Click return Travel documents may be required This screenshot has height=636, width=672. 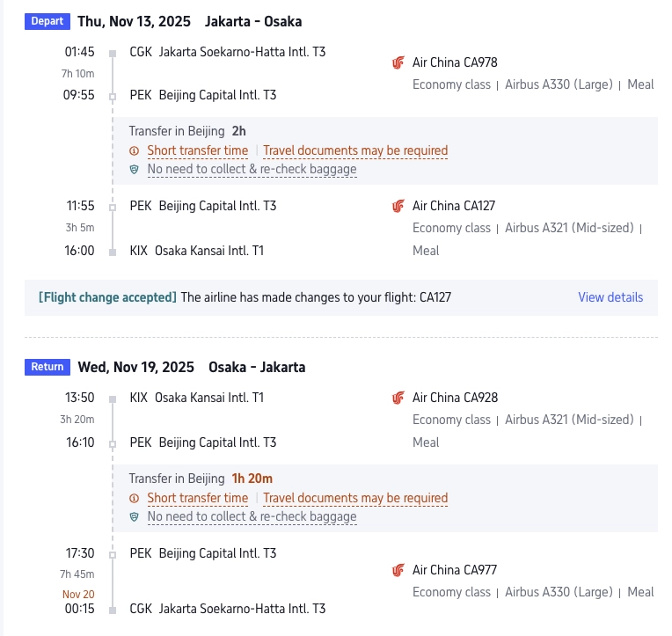point(355,499)
